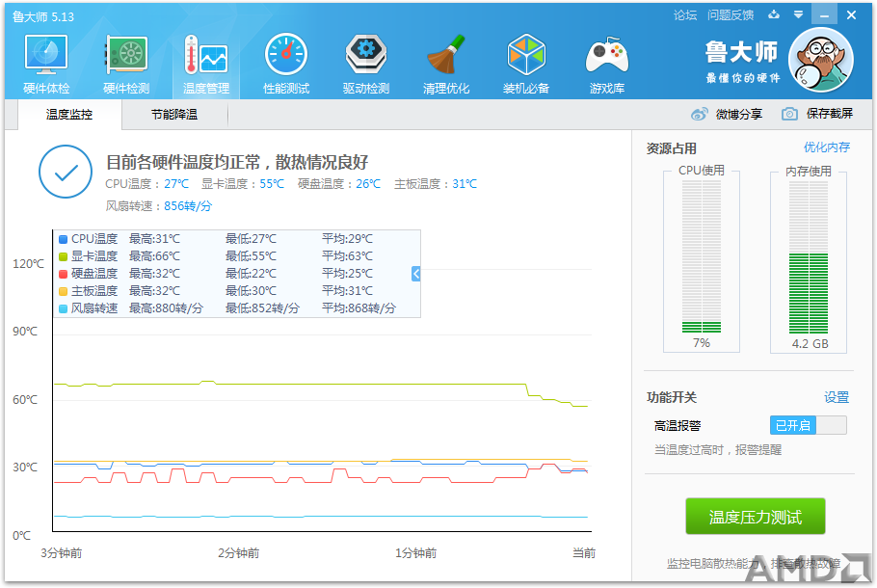This screenshot has width=877, height=588.
Task: Toggle 高温报警 switch 已开启
Action: (x=809, y=425)
